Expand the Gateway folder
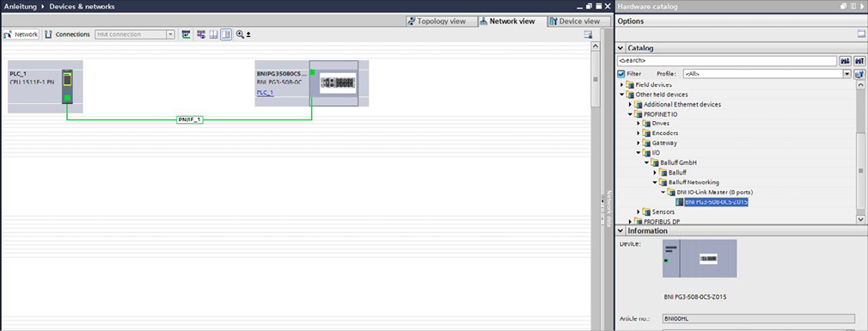This screenshot has width=868, height=331. (x=639, y=143)
